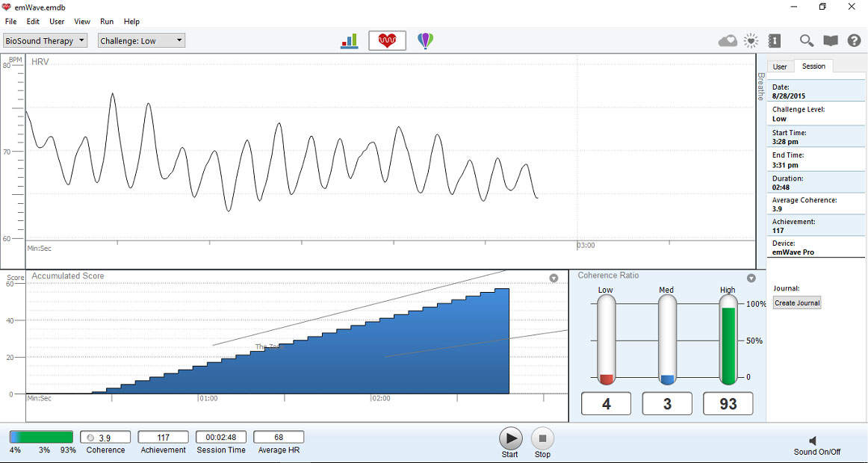Image resolution: width=868 pixels, height=463 pixels.
Task: Open the bar chart progress view
Action: (x=349, y=41)
